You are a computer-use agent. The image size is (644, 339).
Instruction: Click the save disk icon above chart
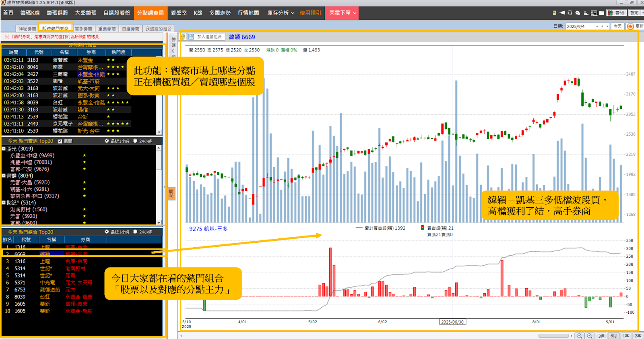pos(191,37)
